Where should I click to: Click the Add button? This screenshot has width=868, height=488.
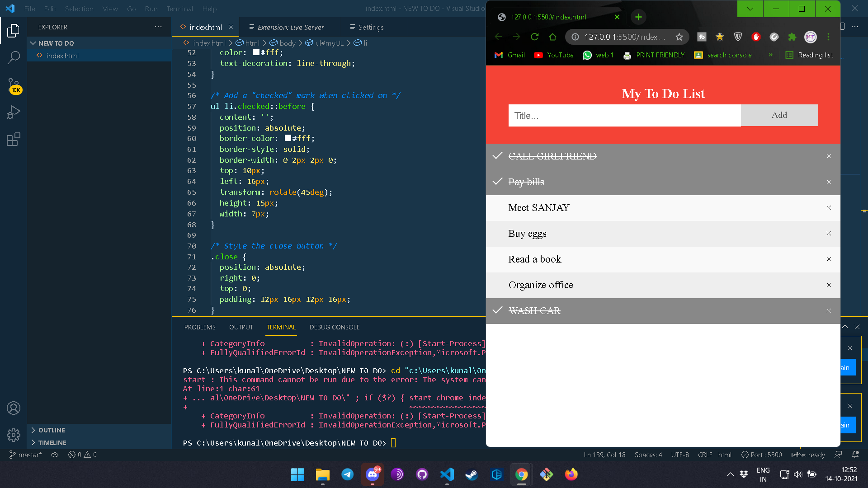779,115
